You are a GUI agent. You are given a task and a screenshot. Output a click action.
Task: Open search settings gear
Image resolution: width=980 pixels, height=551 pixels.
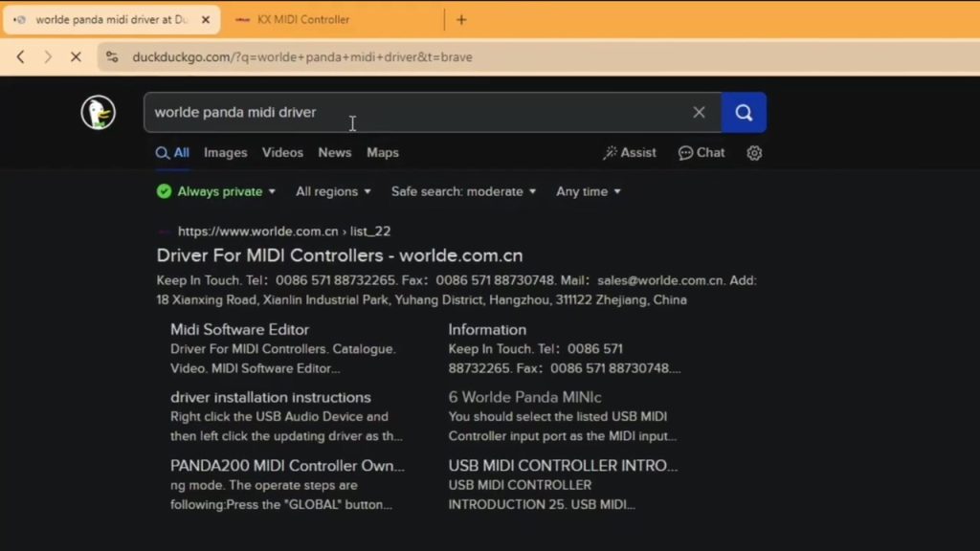point(754,153)
